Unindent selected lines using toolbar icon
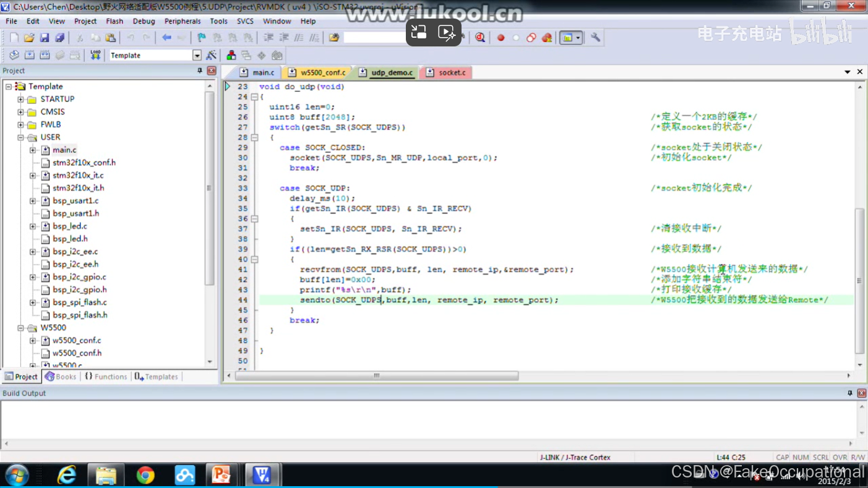Image resolution: width=868 pixels, height=488 pixels. [284, 38]
